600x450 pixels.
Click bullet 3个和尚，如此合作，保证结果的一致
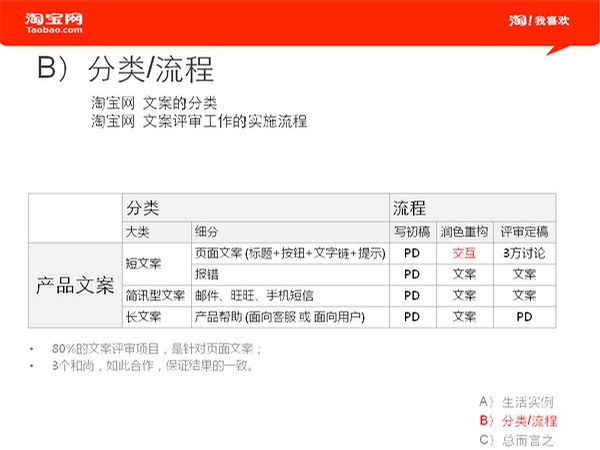(153, 366)
